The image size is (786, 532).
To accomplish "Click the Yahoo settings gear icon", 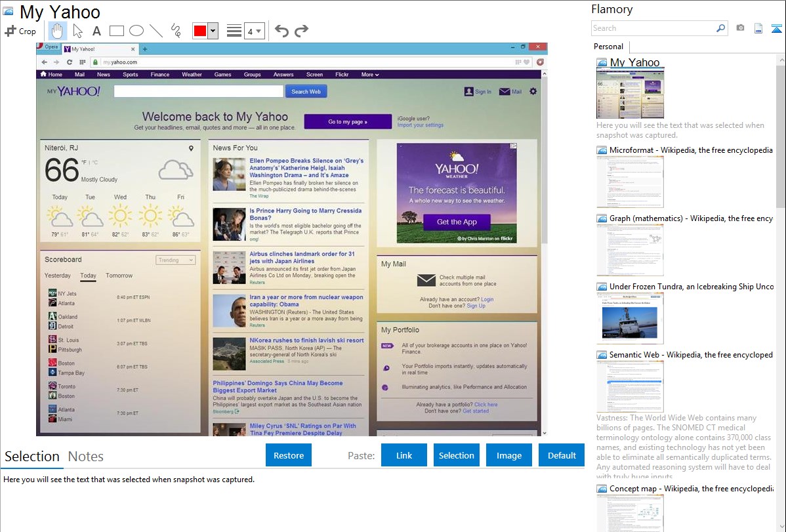I will pos(533,91).
